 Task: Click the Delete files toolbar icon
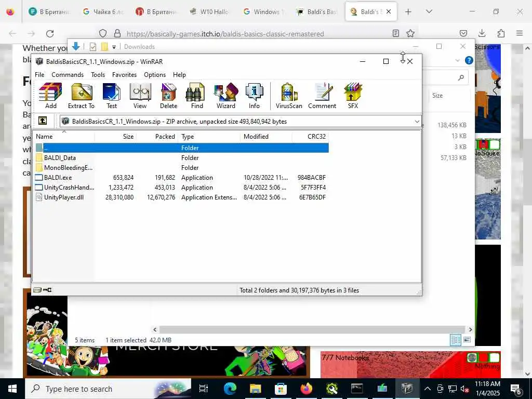(x=169, y=96)
